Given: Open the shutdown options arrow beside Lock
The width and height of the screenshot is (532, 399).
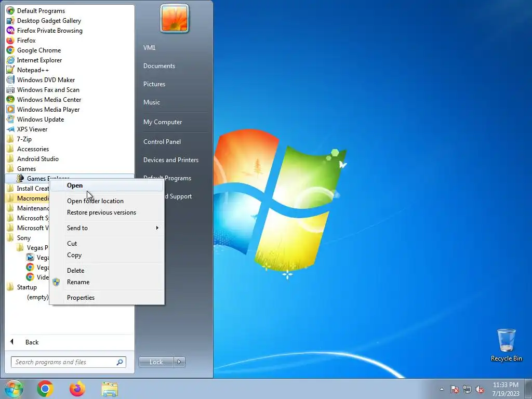Looking at the screenshot, I should 179,362.
